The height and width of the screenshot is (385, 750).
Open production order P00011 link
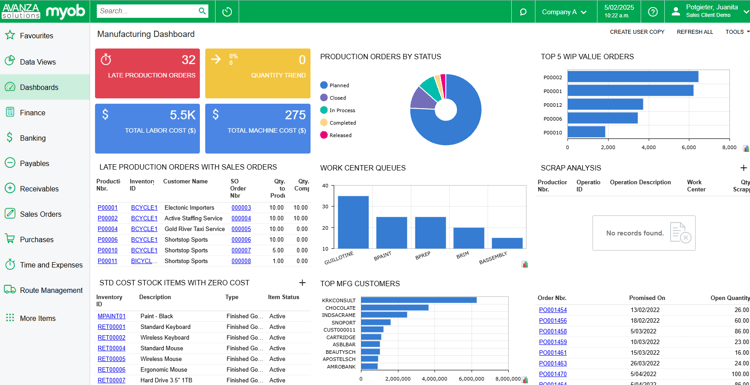pos(108,261)
